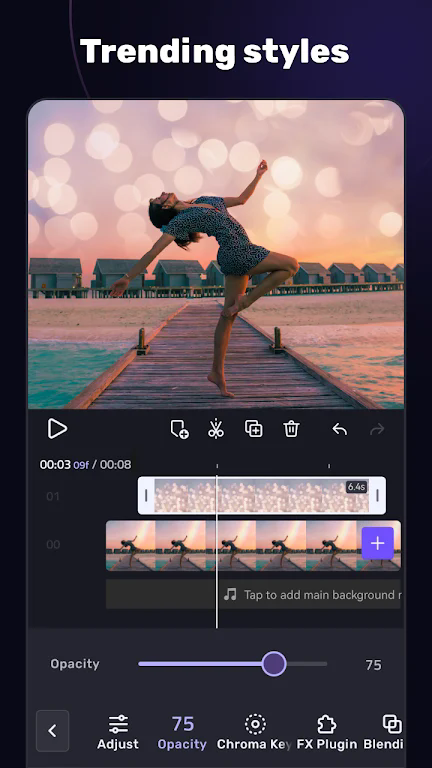Screen dimensions: 432x768
Task: Open the FX Plugin tool
Action: (327, 732)
